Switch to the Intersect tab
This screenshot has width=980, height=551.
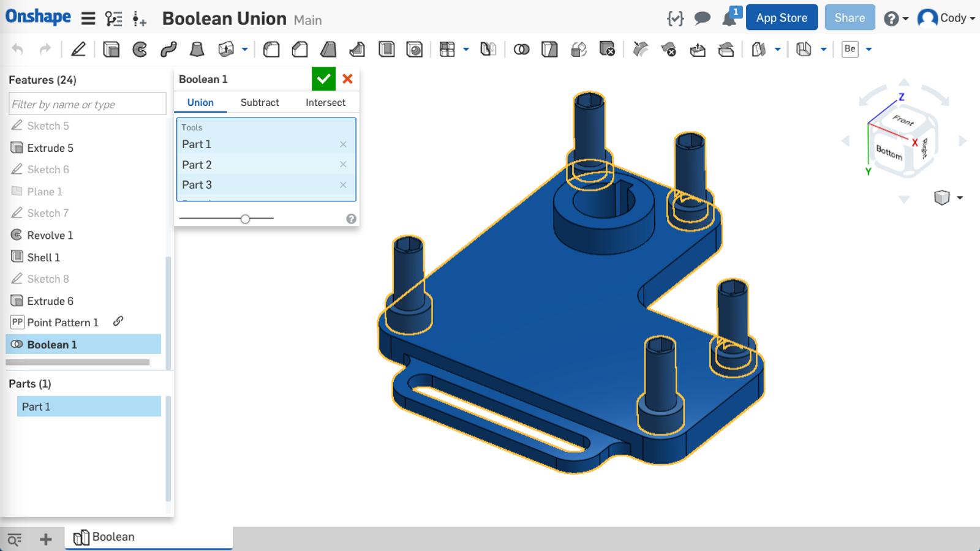(325, 102)
